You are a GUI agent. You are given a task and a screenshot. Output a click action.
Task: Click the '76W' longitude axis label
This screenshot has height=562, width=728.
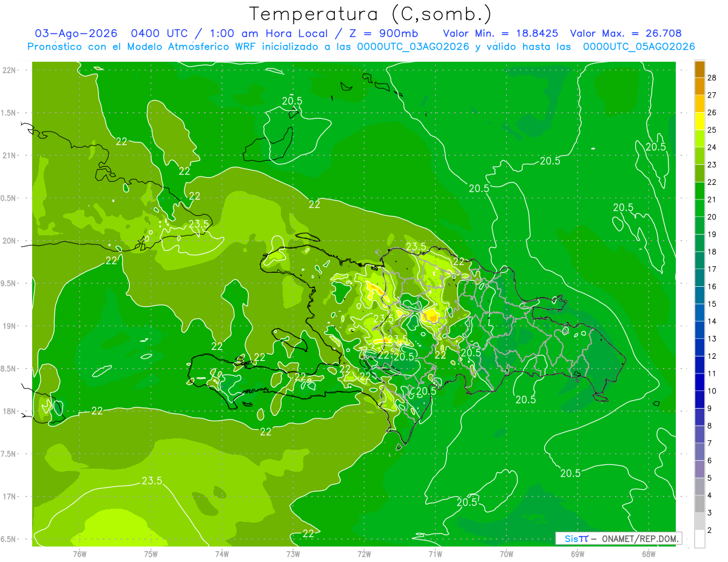point(79,553)
